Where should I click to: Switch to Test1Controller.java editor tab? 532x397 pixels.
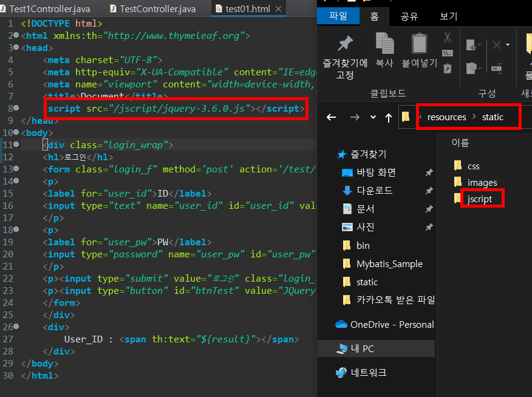[x=46, y=9]
